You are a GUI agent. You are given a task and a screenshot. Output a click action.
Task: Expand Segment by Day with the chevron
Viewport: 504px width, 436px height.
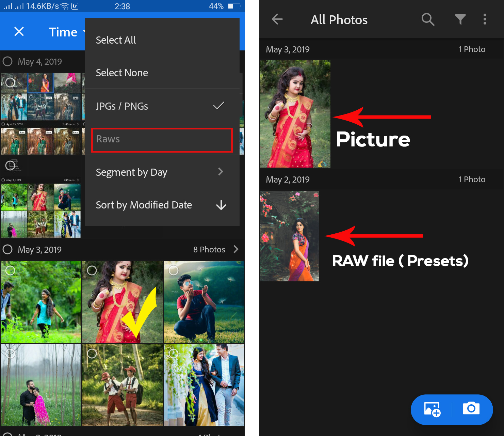pos(221,172)
